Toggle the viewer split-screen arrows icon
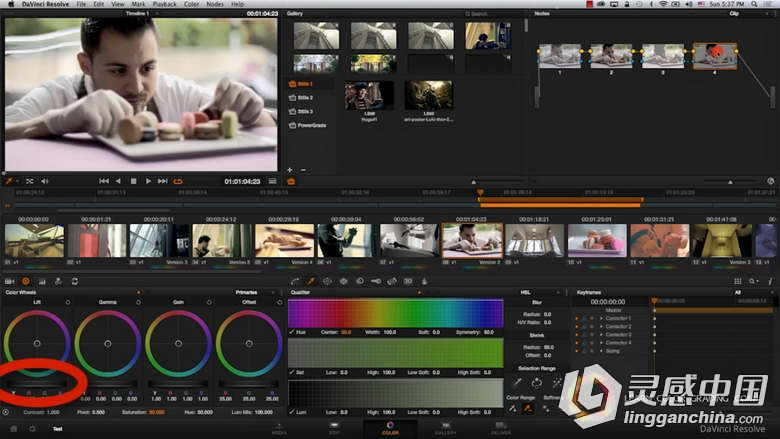 [30, 181]
